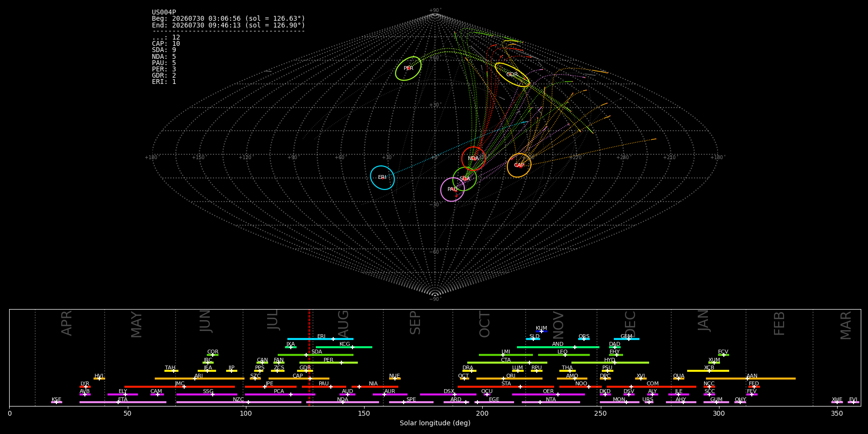Click the PER radiant circle on sky map
The width and height of the screenshot is (868, 434).
click(408, 68)
